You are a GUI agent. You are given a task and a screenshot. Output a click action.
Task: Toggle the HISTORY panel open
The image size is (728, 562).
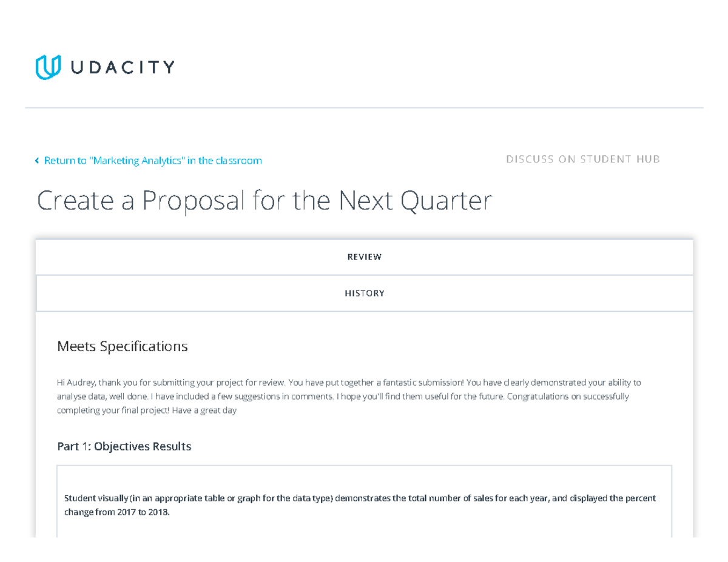[365, 293]
